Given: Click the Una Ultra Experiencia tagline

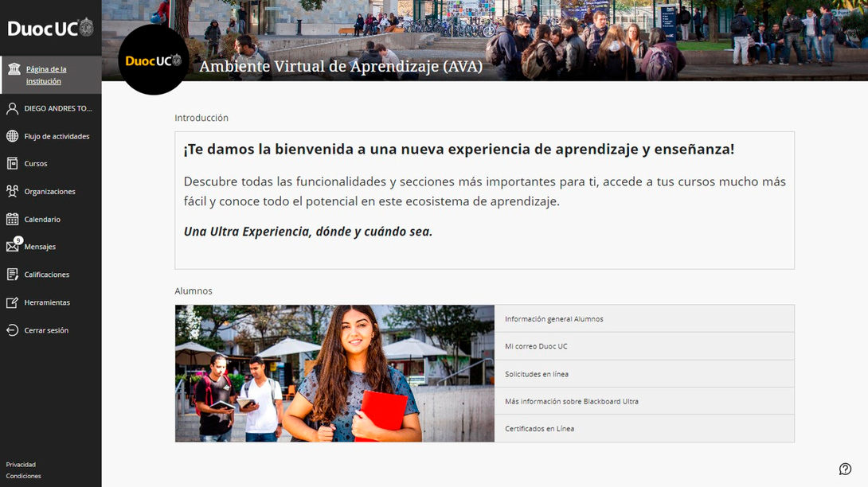Looking at the screenshot, I should tap(308, 232).
